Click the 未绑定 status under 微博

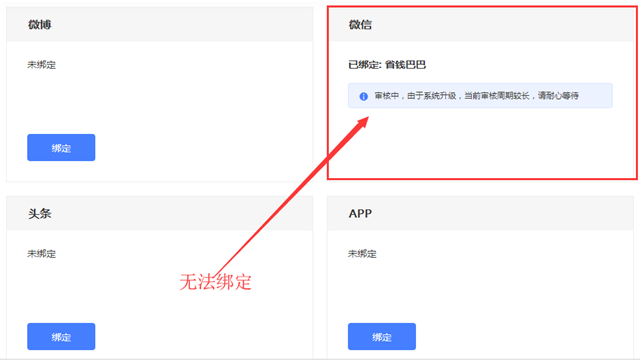tap(42, 65)
